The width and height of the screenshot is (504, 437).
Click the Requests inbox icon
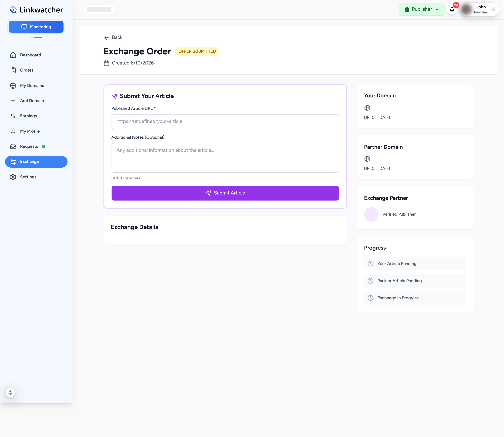point(13,146)
